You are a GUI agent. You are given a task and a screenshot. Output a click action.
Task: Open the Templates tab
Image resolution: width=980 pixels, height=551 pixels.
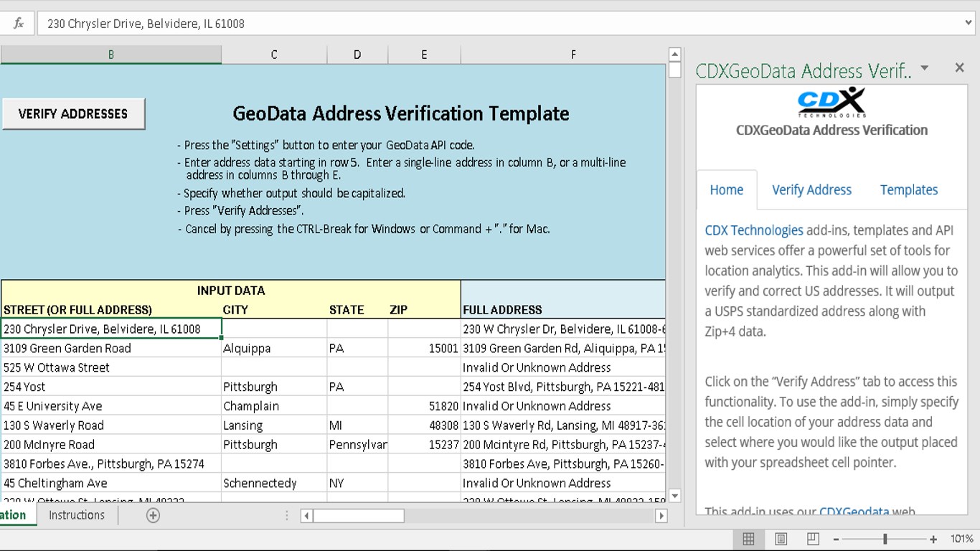click(909, 190)
